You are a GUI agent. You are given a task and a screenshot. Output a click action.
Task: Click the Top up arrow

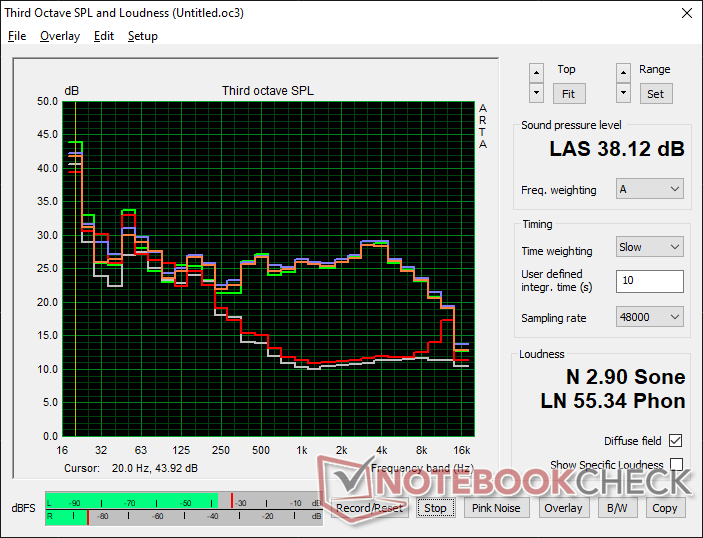coord(536,73)
